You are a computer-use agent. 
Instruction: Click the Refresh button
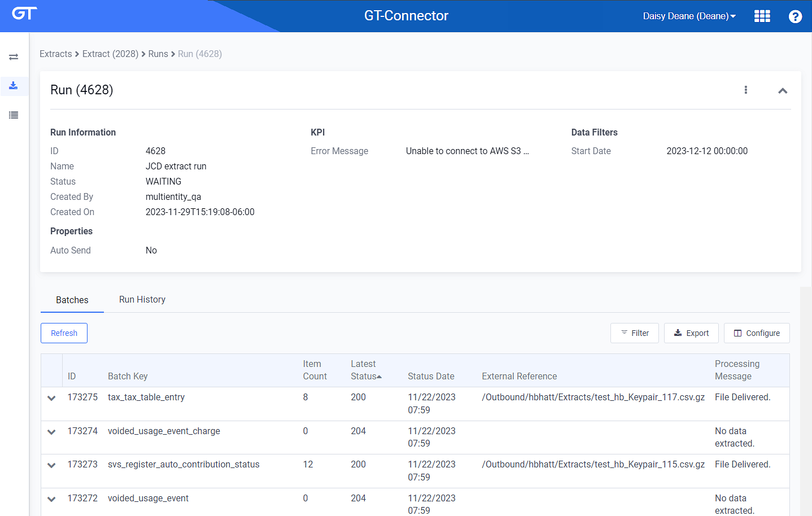click(x=64, y=333)
